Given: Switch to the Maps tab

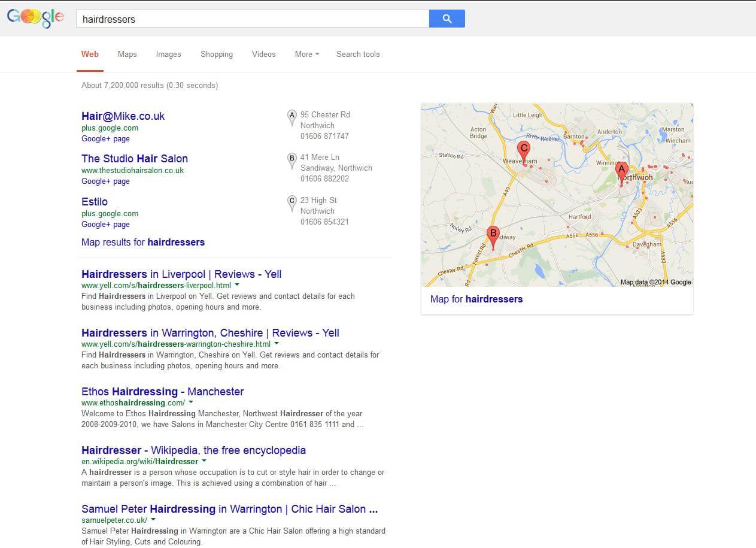Looking at the screenshot, I should pos(127,54).
